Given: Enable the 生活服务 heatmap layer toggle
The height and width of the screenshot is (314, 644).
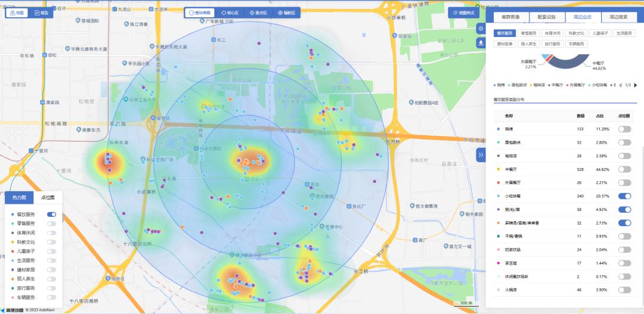Looking at the screenshot, I should point(52,260).
